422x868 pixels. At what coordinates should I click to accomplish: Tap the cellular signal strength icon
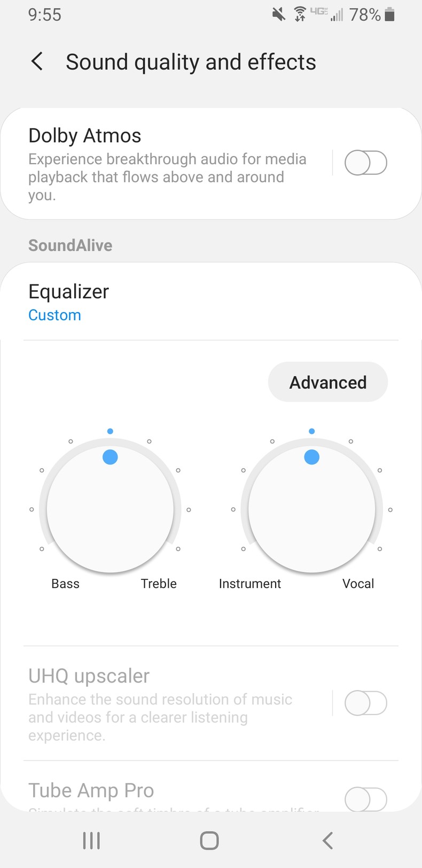337,15
